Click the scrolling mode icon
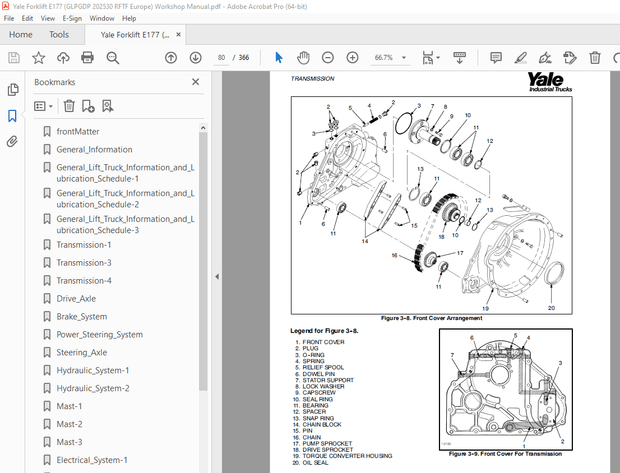620x473 pixels. pos(459,58)
